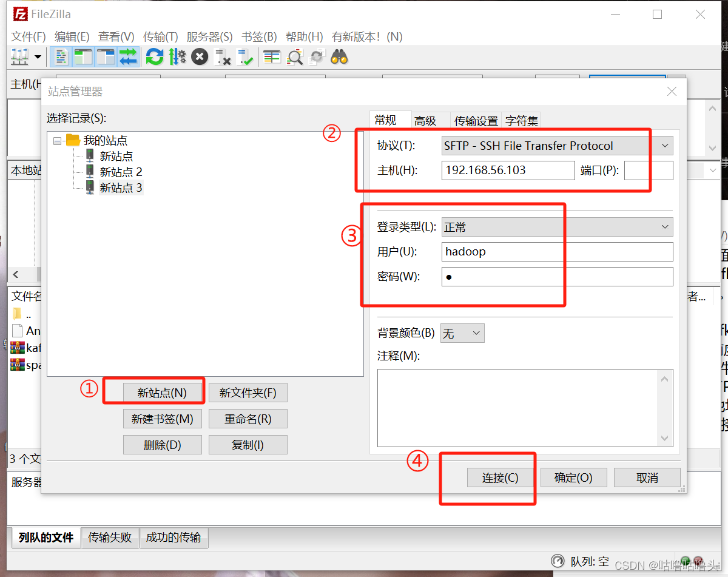The image size is (728, 577).
Task: Click the '..' parent folder entry
Action: coord(22,314)
